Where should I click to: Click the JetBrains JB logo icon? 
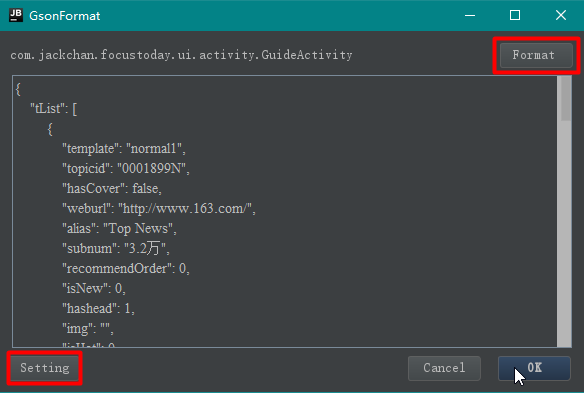(x=16, y=15)
